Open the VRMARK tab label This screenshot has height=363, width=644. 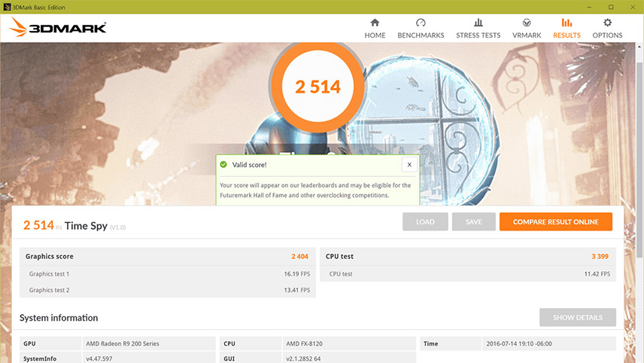pos(527,35)
